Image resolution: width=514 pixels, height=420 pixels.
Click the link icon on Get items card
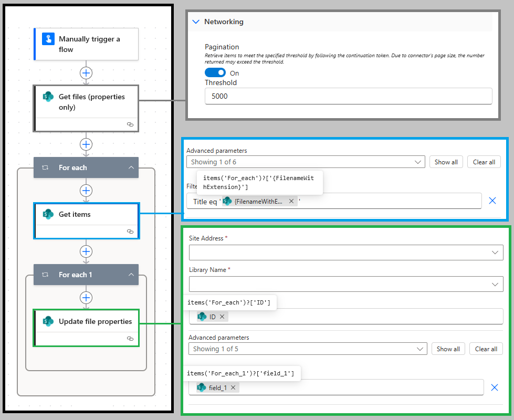130,231
